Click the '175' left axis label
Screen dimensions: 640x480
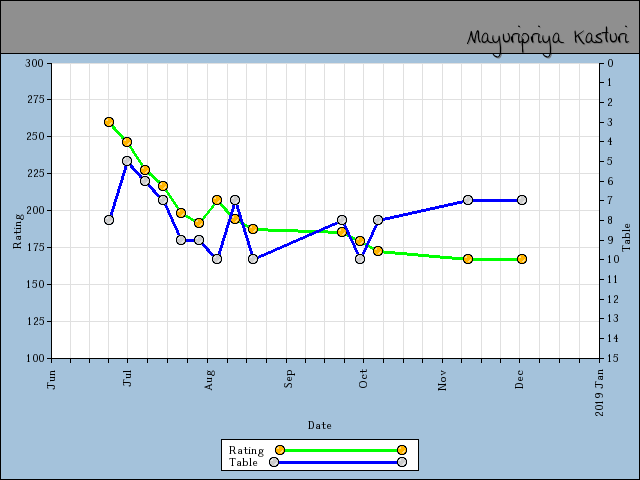point(34,247)
